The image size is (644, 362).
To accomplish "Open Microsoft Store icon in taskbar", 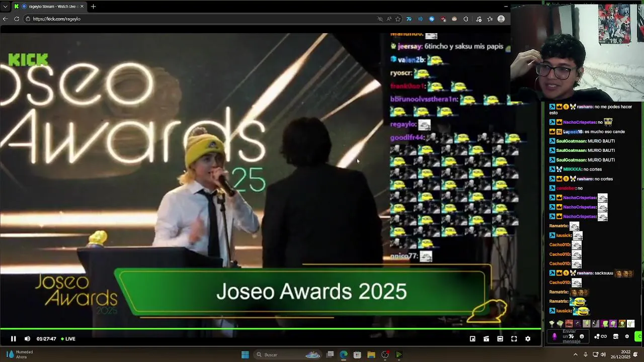I will click(357, 354).
